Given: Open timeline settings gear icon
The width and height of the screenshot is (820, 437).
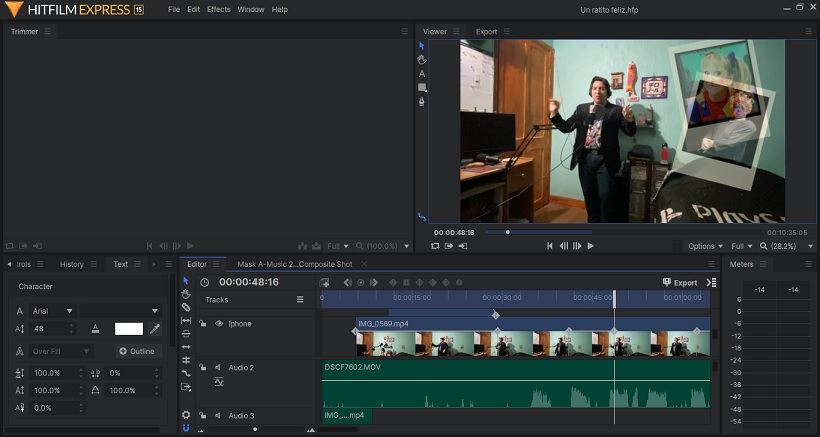Looking at the screenshot, I should click(186, 415).
